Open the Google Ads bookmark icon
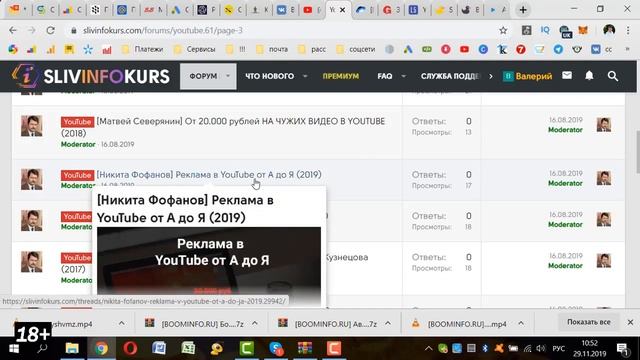The height and width of the screenshot is (360, 640). click(408, 49)
